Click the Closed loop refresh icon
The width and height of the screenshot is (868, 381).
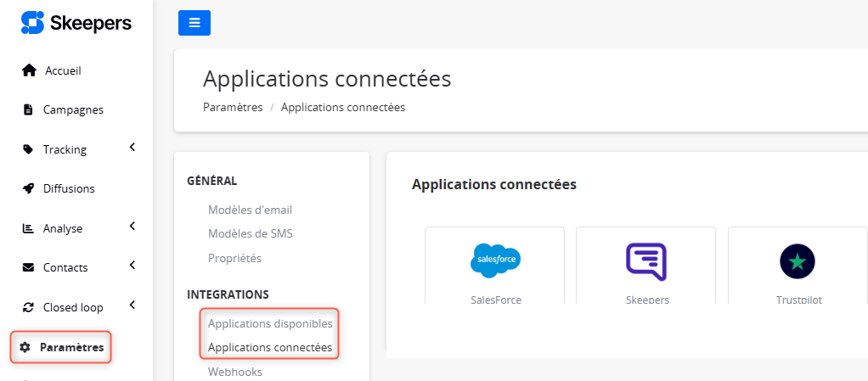(28, 307)
